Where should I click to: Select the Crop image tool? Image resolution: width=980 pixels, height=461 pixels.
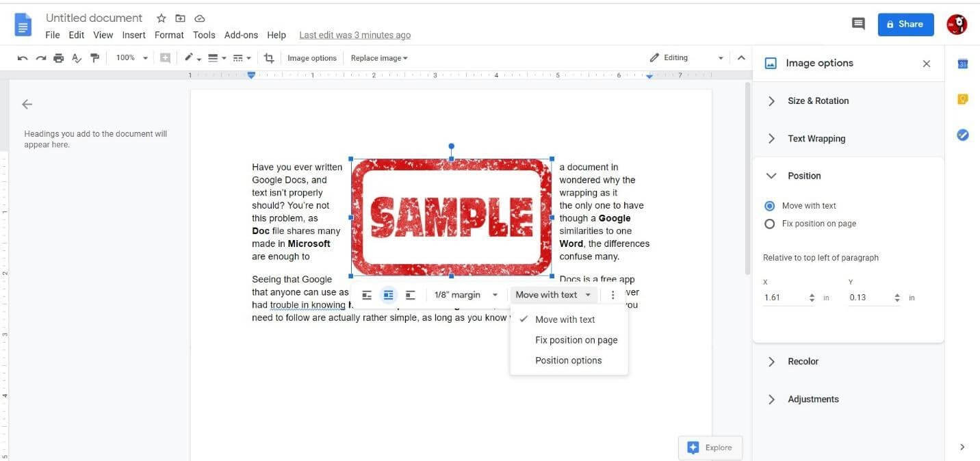click(269, 58)
